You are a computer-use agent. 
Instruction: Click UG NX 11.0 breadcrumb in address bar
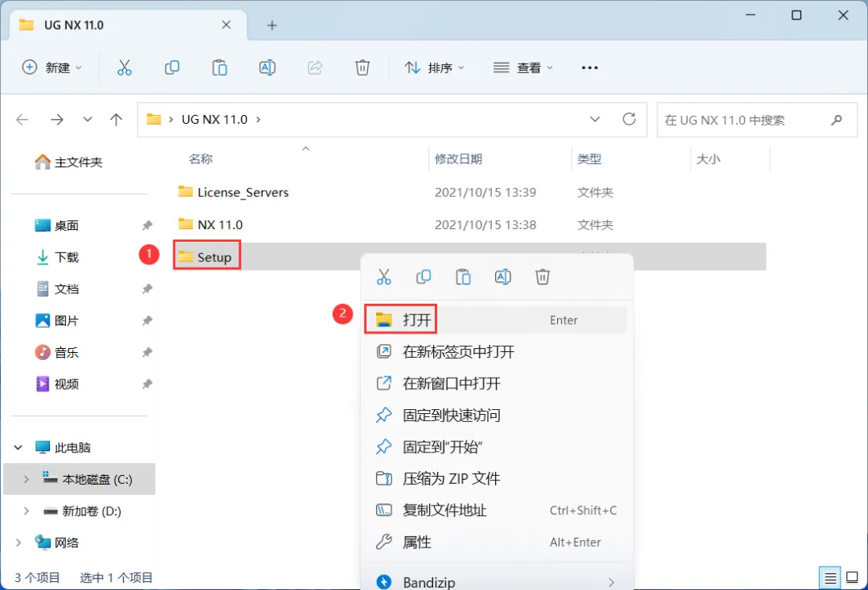coord(215,120)
